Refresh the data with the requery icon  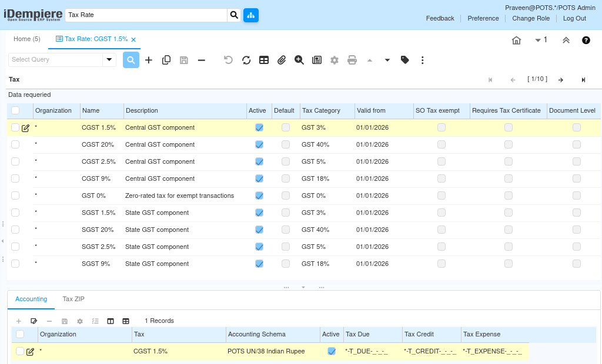pyautogui.click(x=246, y=60)
